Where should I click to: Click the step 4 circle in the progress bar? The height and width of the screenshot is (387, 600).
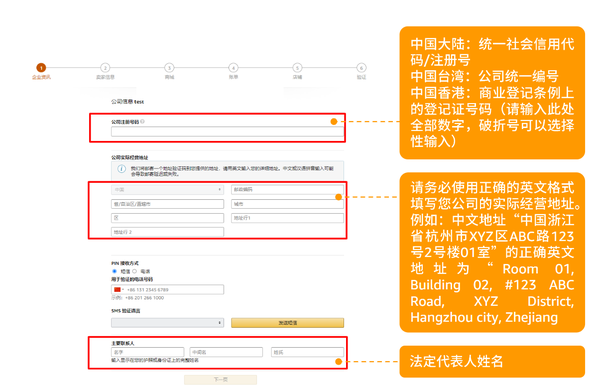click(233, 68)
